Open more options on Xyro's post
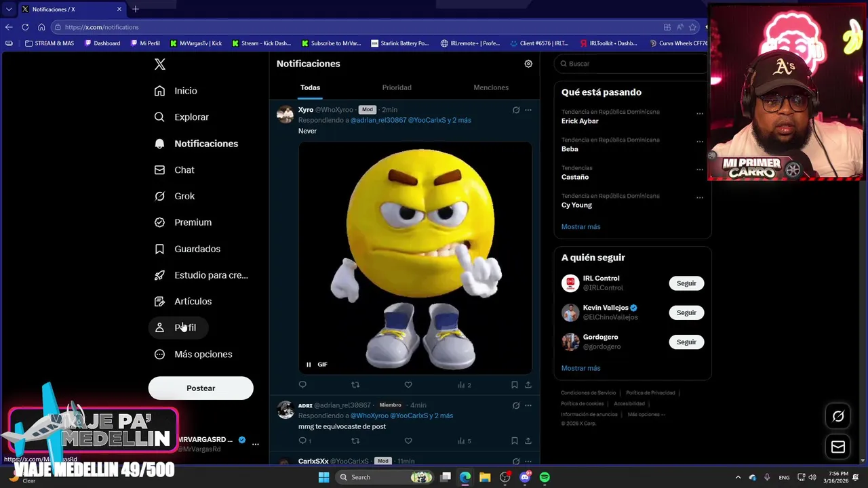Image resolution: width=868 pixels, height=488 pixels. (528, 110)
